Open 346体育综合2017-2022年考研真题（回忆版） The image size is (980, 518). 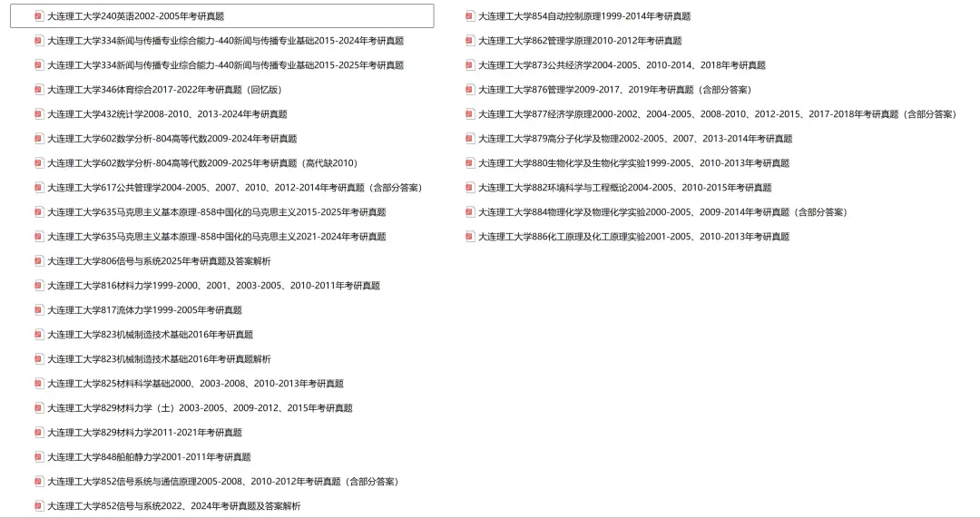coord(165,89)
